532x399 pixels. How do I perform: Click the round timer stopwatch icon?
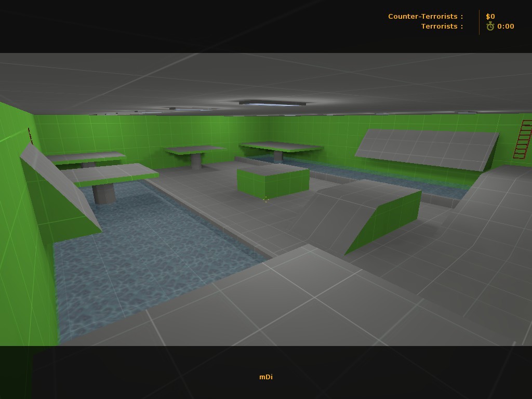[x=490, y=26]
